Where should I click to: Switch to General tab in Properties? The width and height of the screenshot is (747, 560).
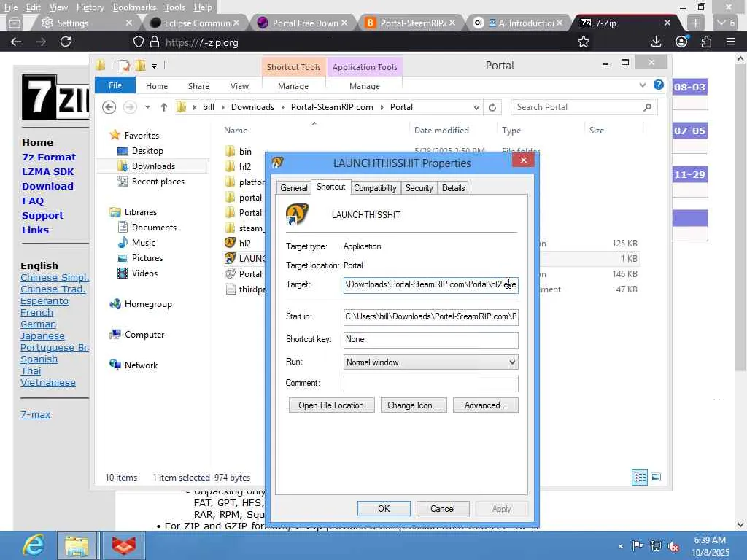pos(293,187)
